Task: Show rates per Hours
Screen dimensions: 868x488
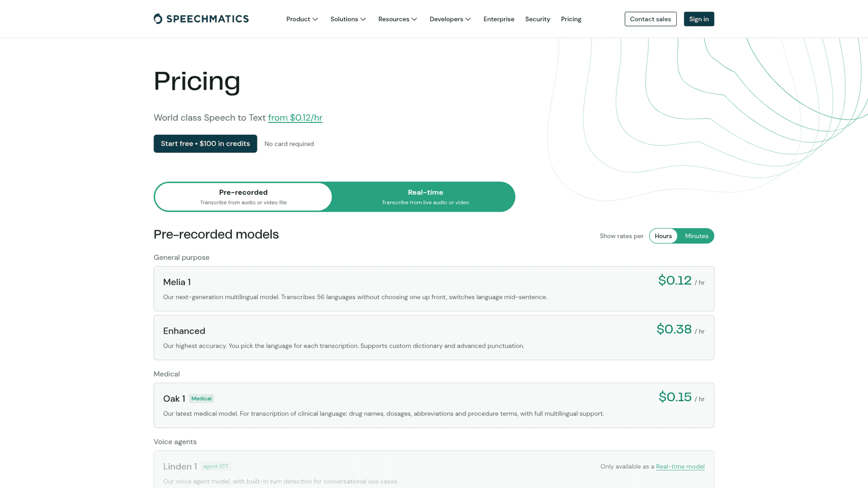Action: tap(663, 236)
